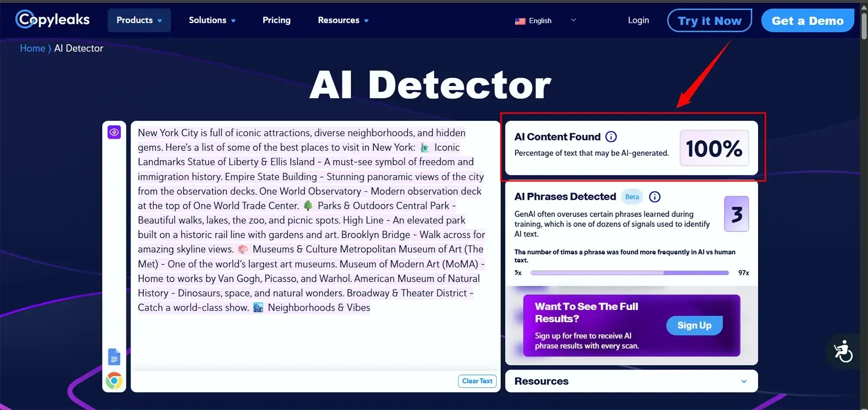Open the Solutions menu

click(212, 20)
